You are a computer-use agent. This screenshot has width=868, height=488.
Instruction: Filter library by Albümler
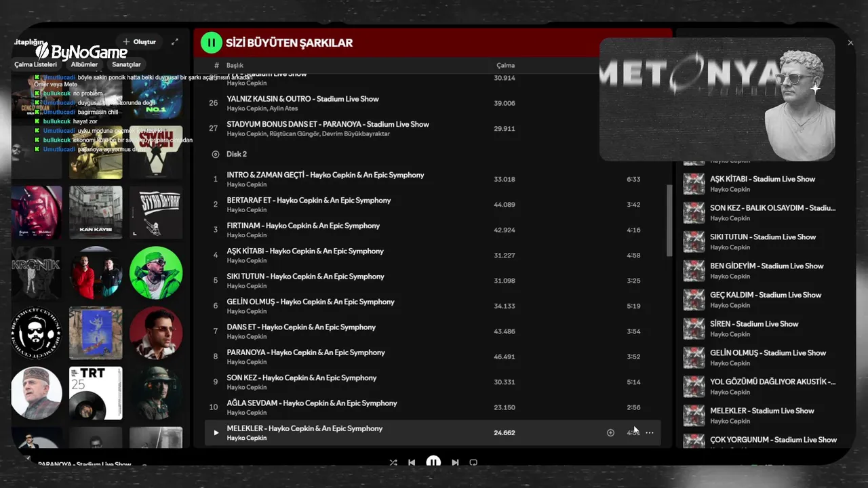[84, 64]
